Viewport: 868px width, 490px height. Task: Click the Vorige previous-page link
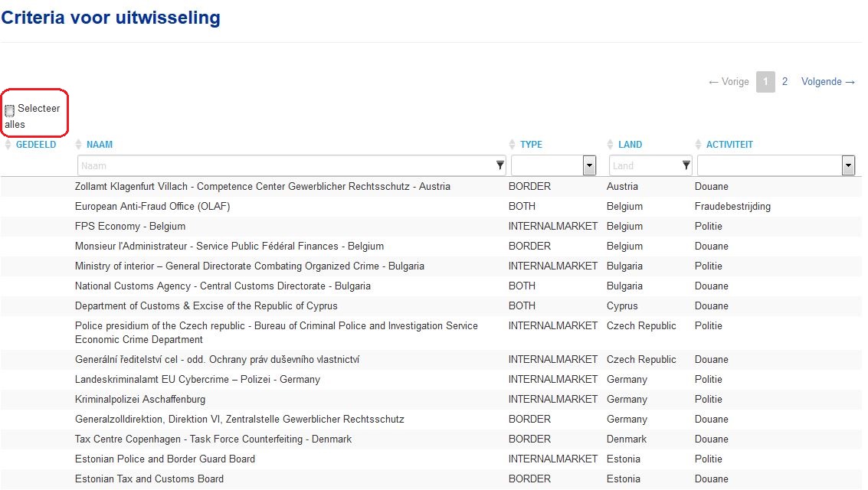[729, 81]
